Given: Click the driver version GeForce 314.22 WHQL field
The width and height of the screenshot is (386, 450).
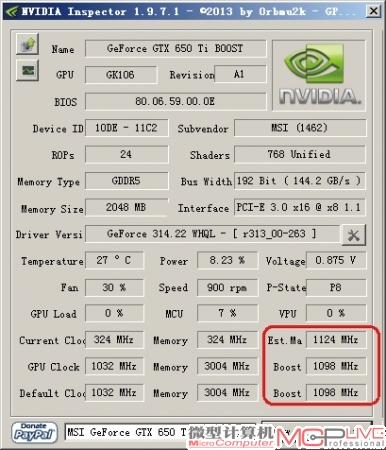Looking at the screenshot, I should pos(212,234).
